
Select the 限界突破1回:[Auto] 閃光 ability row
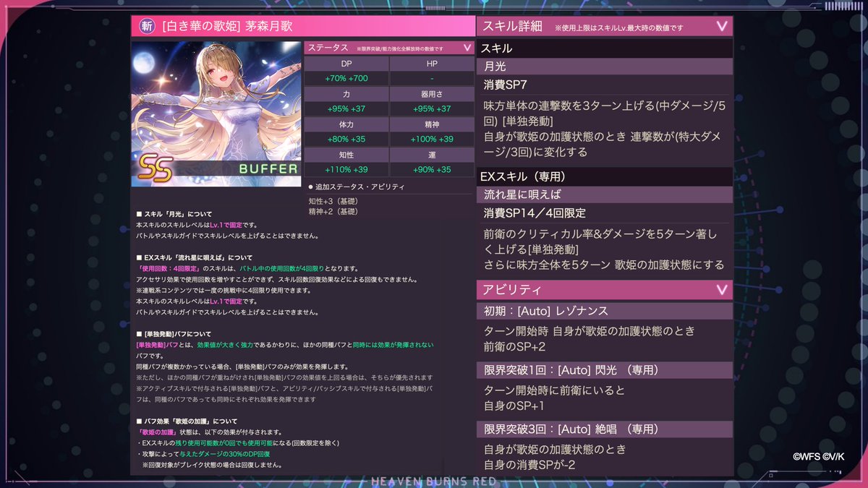click(x=605, y=370)
